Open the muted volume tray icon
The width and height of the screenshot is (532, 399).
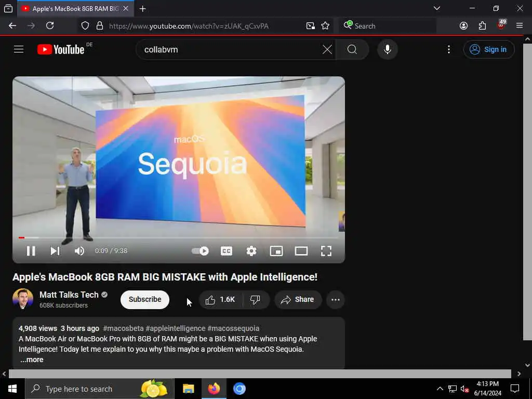click(x=465, y=389)
